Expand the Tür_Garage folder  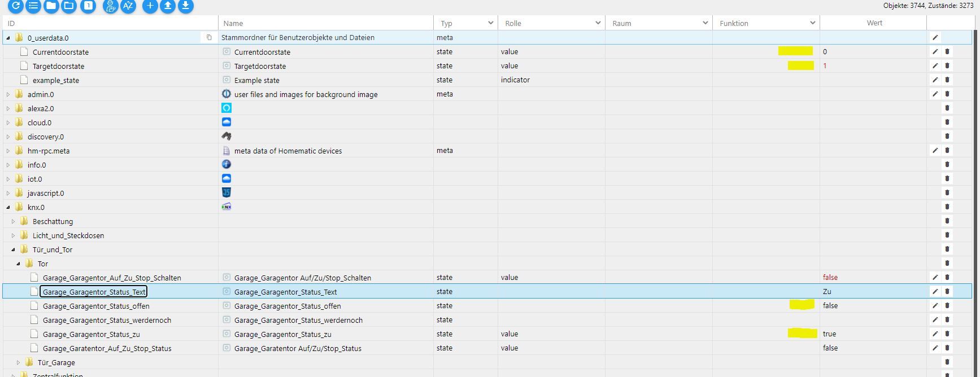tap(19, 362)
